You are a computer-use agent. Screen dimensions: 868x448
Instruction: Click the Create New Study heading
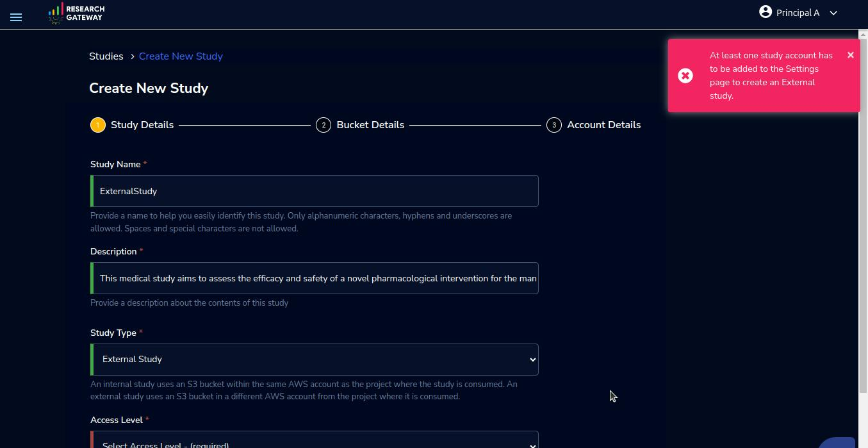(149, 88)
